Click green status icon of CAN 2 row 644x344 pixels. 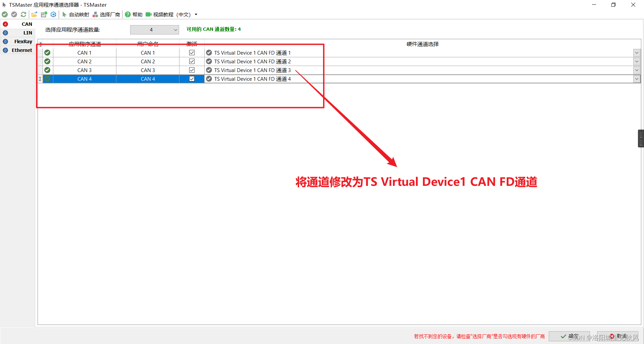(x=47, y=61)
